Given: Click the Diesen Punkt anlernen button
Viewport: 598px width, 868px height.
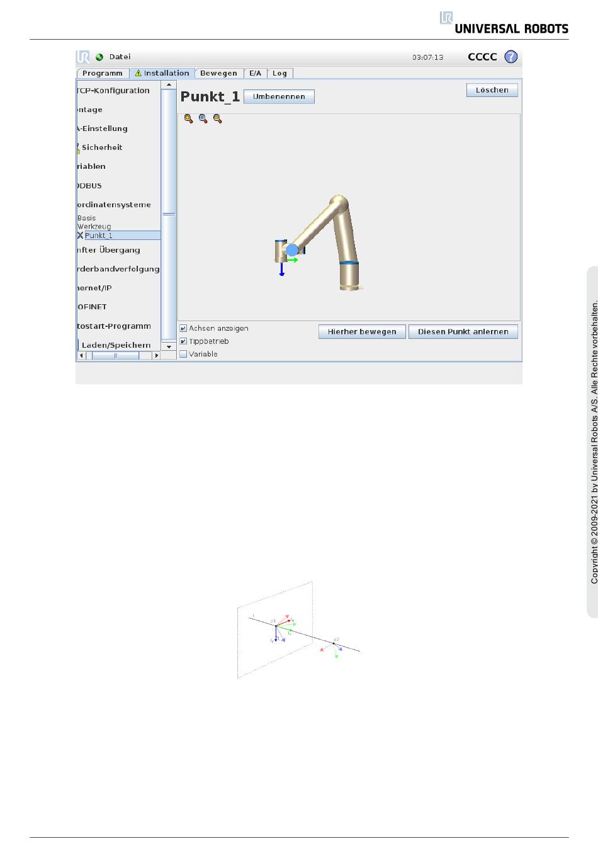Looking at the screenshot, I should pyautogui.click(x=463, y=332).
